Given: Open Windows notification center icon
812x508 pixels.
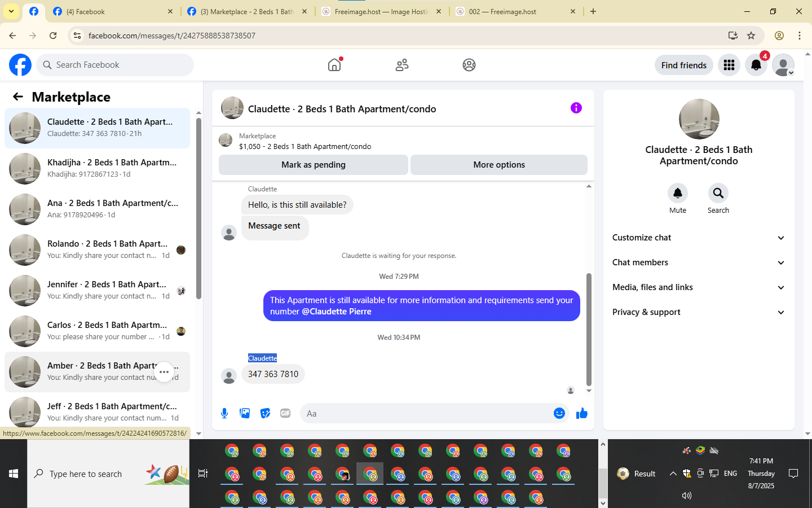Looking at the screenshot, I should tap(793, 474).
